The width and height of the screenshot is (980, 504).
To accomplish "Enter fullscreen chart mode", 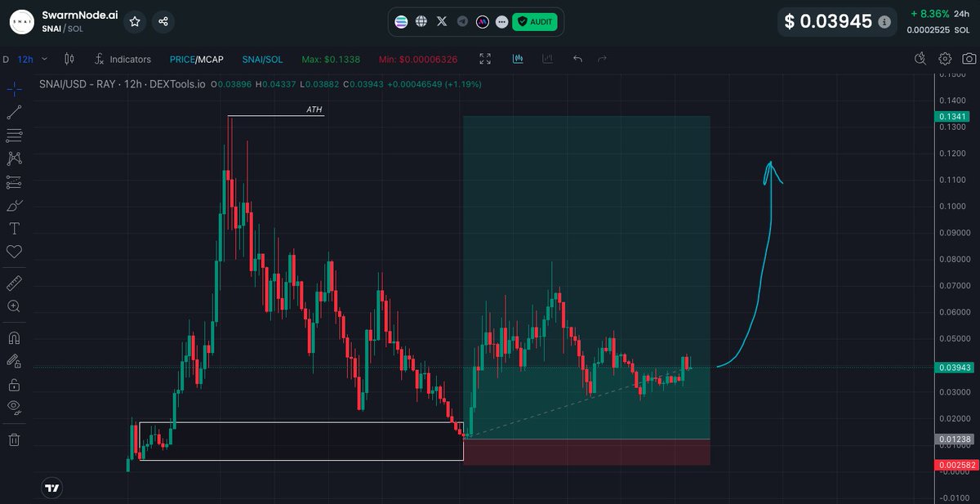I will pos(485,59).
